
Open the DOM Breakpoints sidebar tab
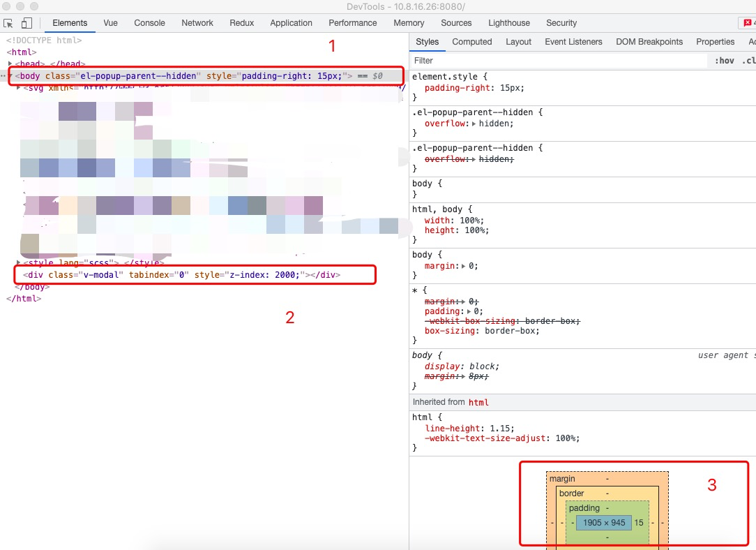649,42
